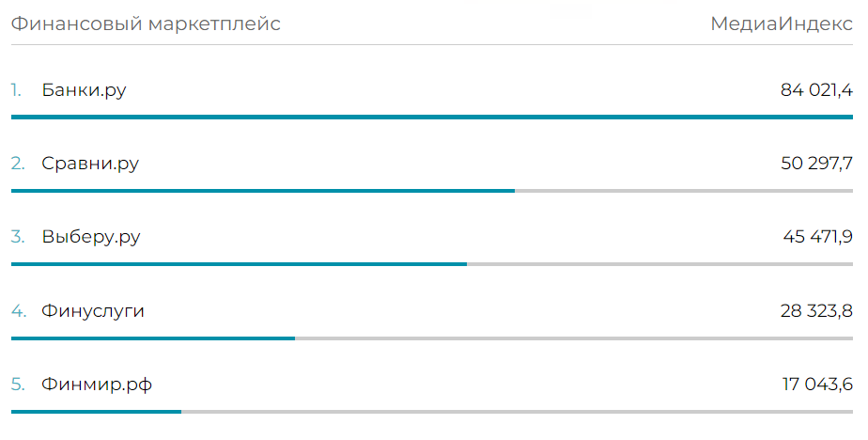Image resolution: width=868 pixels, height=440 pixels.
Task: Click the 50 297,7 index value
Action: [x=816, y=164]
